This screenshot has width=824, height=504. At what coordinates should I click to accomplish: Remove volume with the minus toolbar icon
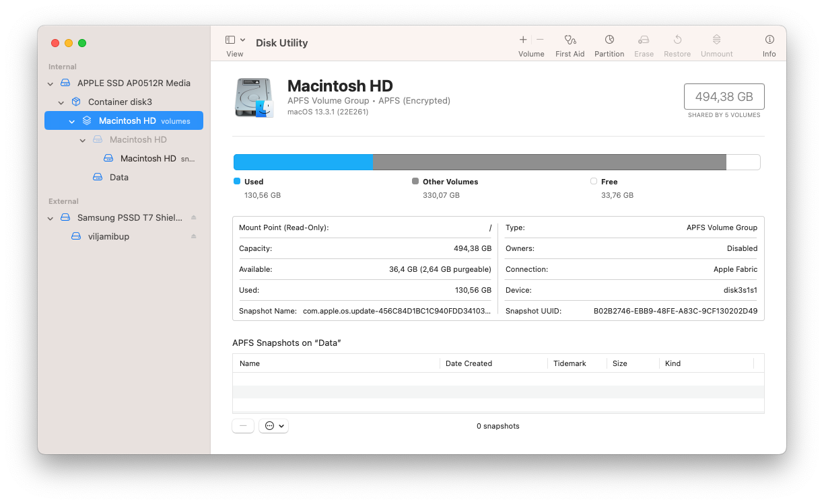point(540,40)
